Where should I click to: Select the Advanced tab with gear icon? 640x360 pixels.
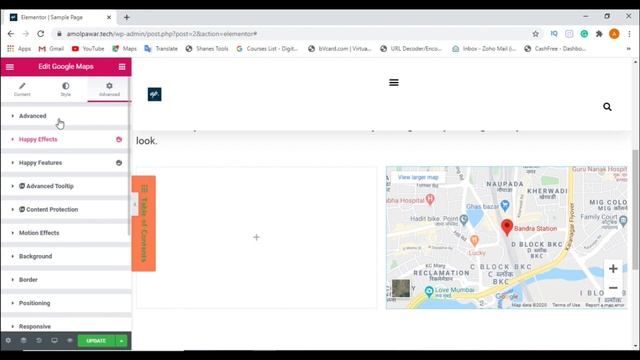click(x=109, y=89)
